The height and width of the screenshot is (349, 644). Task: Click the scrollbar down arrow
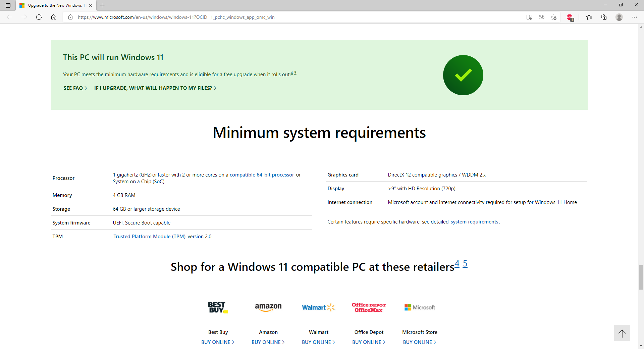coord(641,346)
